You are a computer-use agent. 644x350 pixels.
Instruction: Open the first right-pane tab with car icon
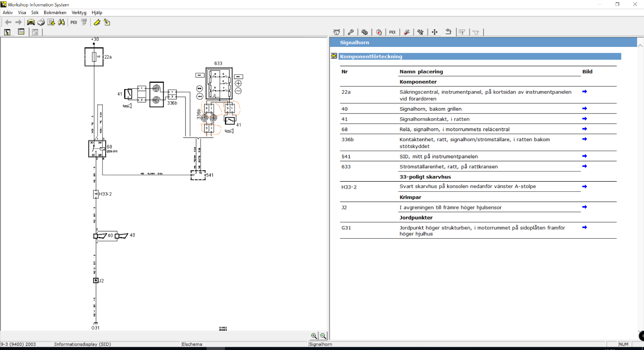point(337,32)
